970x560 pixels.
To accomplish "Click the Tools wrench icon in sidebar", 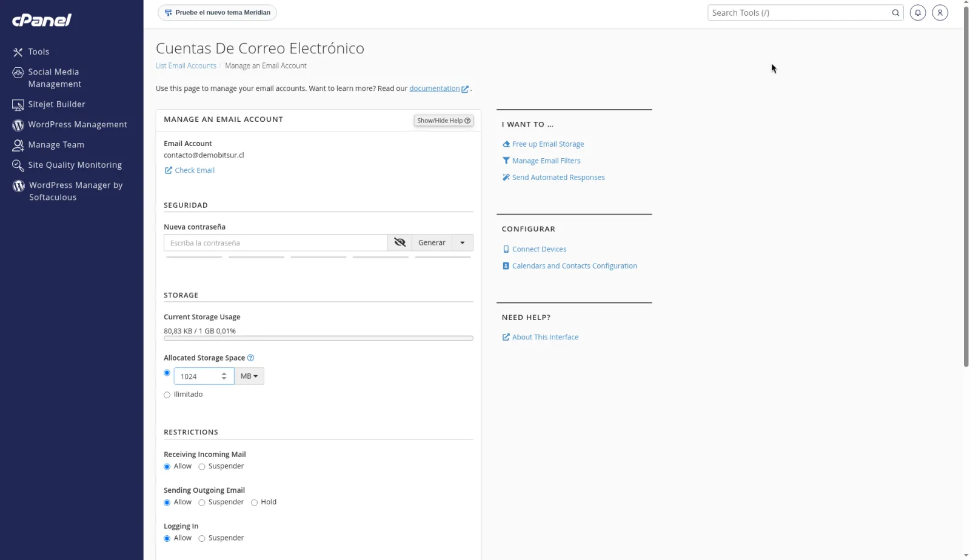I will [x=18, y=52].
